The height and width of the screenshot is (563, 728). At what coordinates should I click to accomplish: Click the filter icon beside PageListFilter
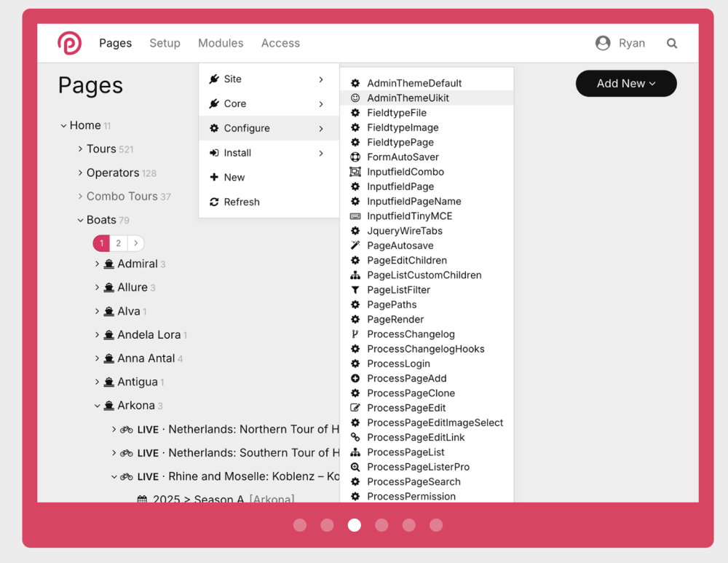[355, 290]
